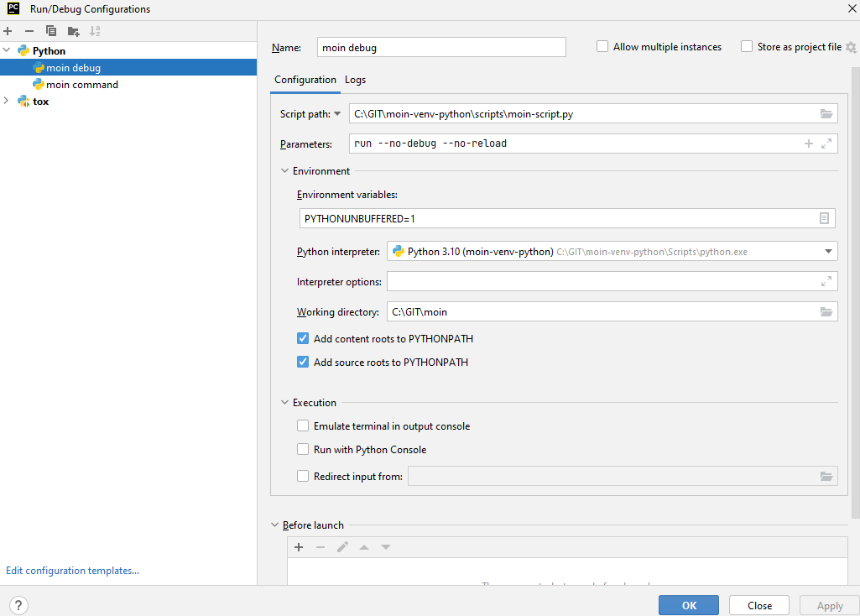Select the moin debug configuration
The height and width of the screenshot is (616, 860).
(x=128, y=67)
